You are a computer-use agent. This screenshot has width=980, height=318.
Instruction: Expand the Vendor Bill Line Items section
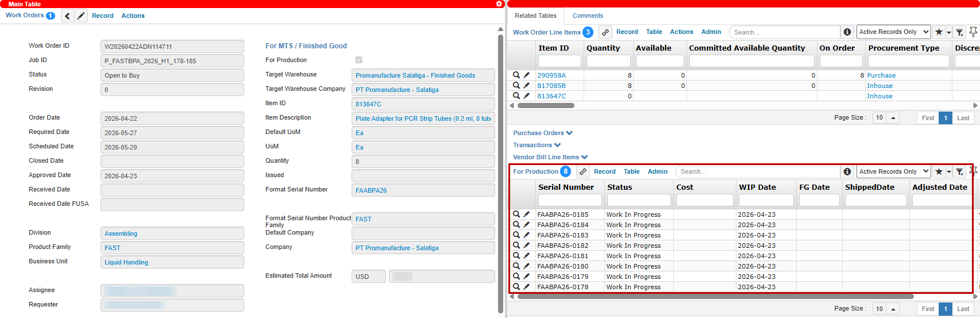click(550, 157)
